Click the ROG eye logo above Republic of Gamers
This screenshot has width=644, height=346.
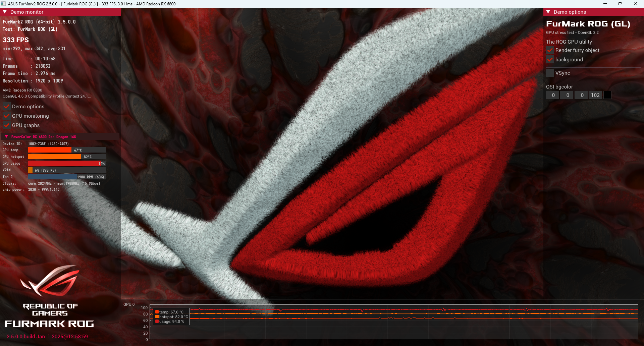(50, 280)
